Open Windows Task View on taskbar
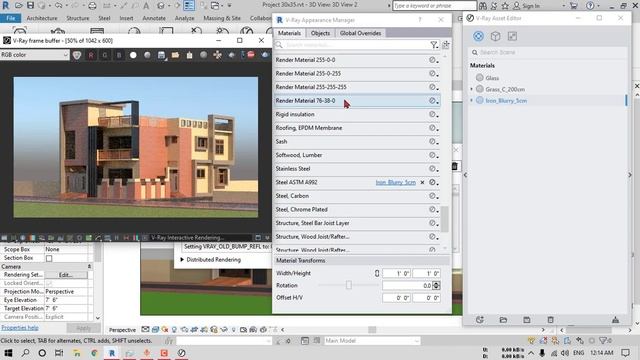This screenshot has height=360, width=640. tap(59, 353)
